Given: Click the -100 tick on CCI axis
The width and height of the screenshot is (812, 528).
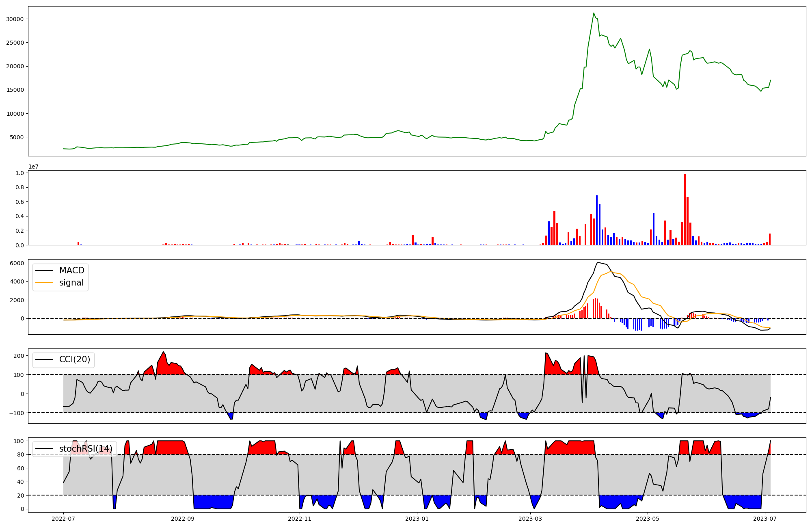Looking at the screenshot, I should pos(17,413).
